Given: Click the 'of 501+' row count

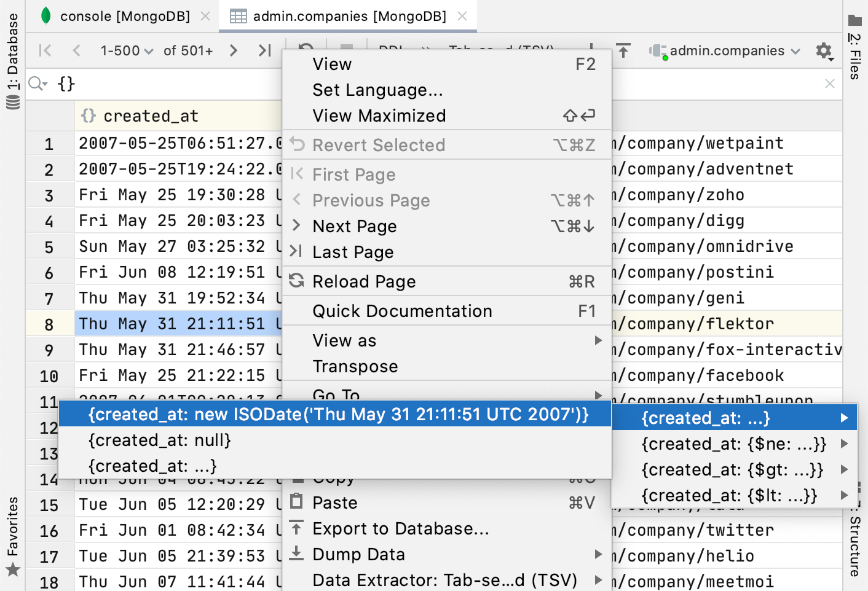Looking at the screenshot, I should [188, 51].
